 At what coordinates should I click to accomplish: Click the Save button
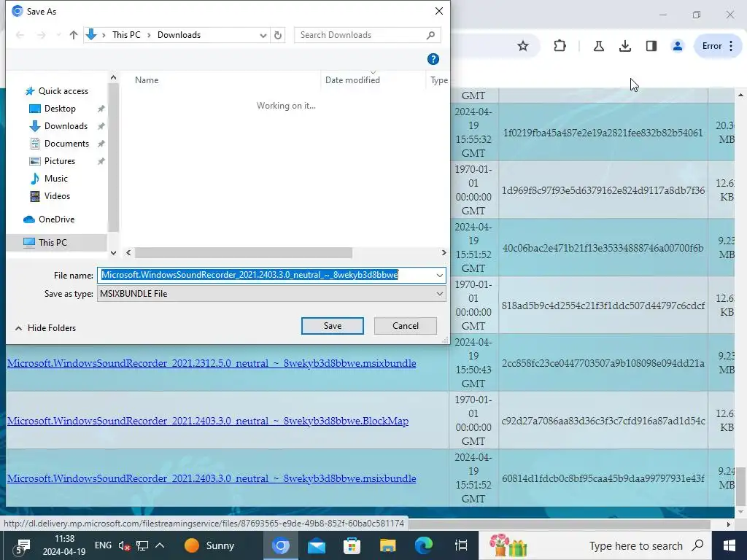click(x=333, y=326)
